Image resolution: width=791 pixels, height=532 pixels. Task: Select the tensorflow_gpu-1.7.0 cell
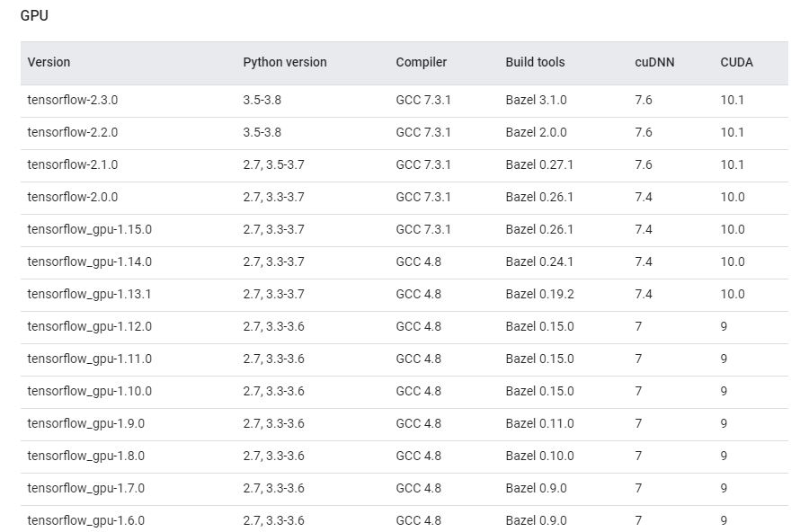[86, 488]
